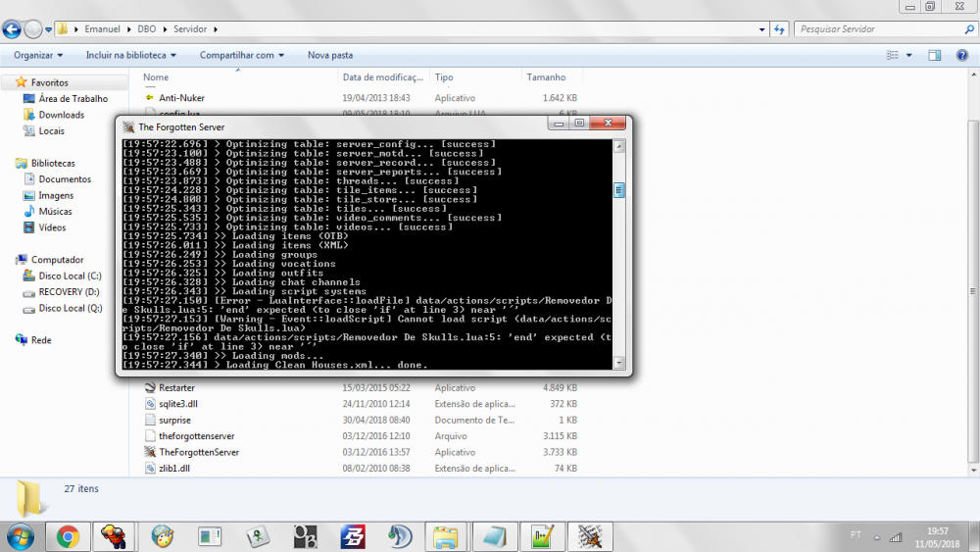The height and width of the screenshot is (552, 980).
Task: Open the Incluir na biblioteca menu
Action: pyautogui.click(x=130, y=55)
